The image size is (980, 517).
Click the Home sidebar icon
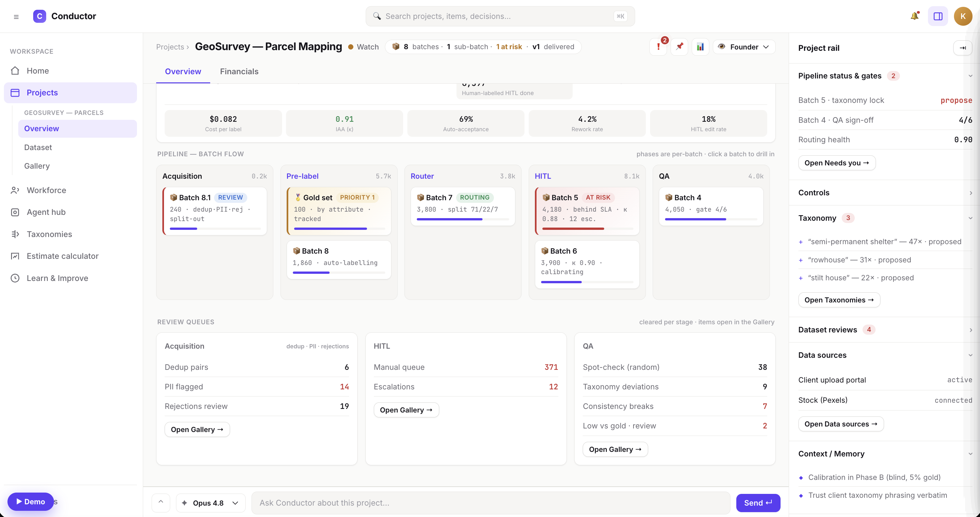coord(15,71)
